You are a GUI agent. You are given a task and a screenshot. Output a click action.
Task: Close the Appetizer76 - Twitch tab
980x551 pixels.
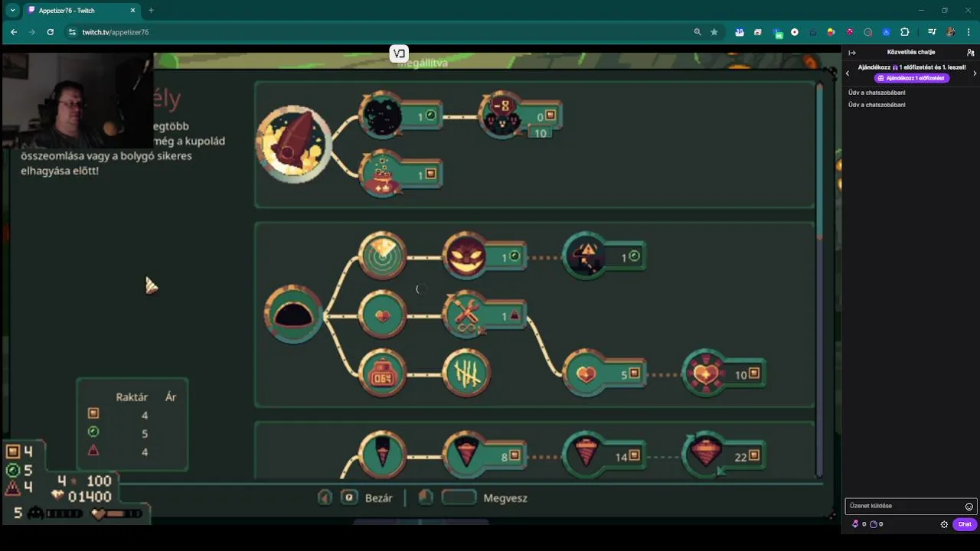[x=133, y=11]
